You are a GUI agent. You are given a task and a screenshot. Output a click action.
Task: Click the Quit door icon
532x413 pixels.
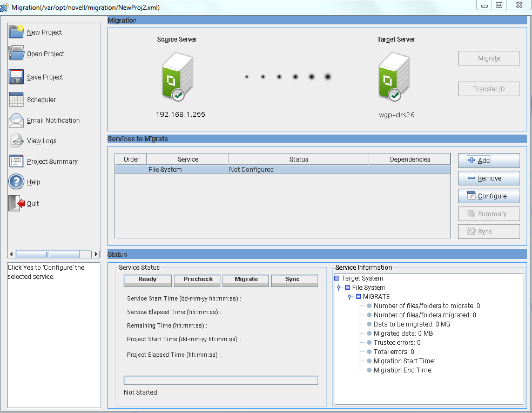16,203
